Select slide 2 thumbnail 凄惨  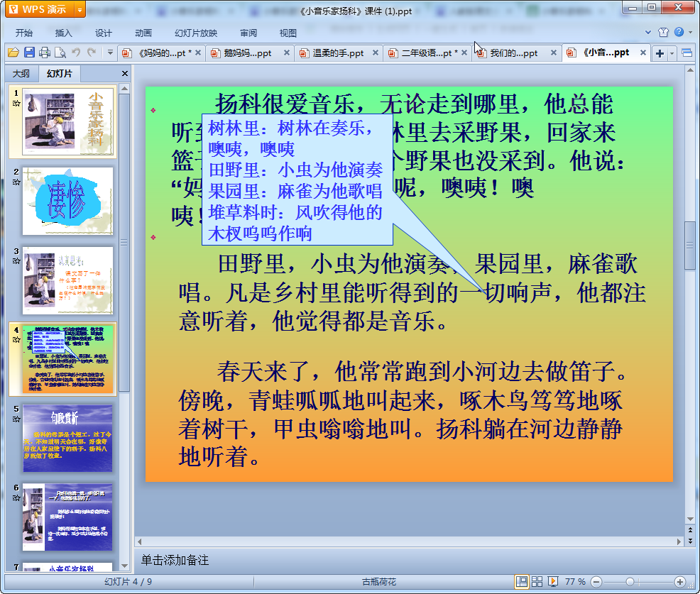68,201
